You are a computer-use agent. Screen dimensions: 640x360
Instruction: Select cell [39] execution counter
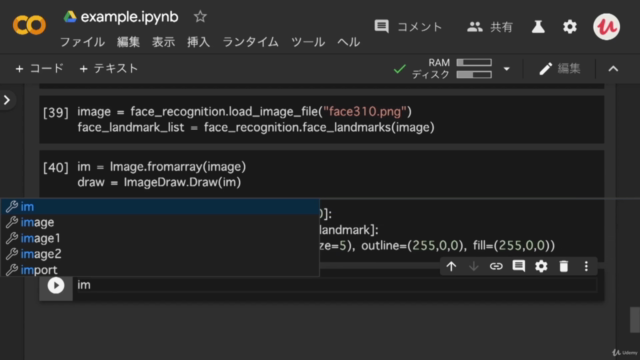click(x=56, y=112)
